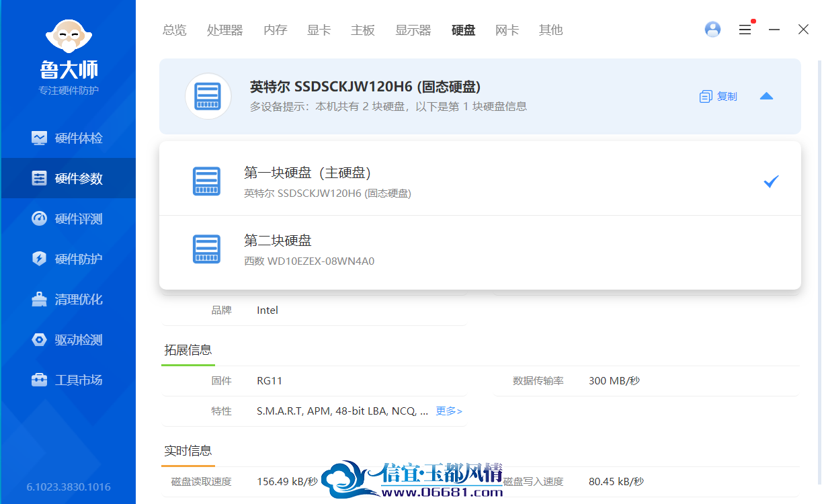Click the 特性 S.M.A.R.T feature list
The image size is (824, 504).
(343, 411)
